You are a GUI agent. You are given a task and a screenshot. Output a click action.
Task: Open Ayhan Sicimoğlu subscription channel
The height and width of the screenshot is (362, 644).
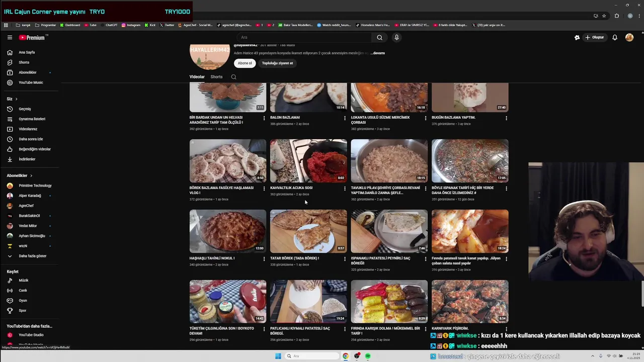click(x=32, y=236)
